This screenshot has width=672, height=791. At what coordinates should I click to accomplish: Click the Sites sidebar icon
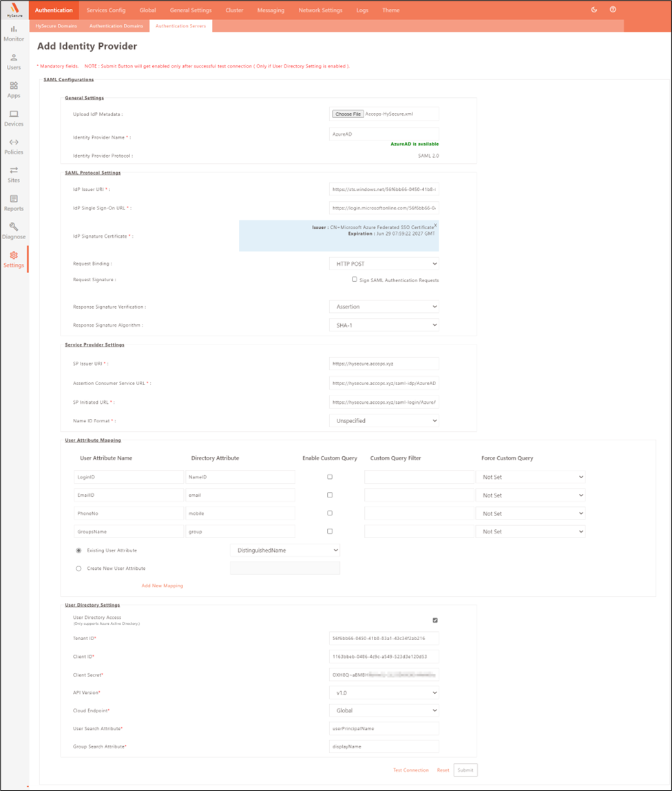pos(14,170)
